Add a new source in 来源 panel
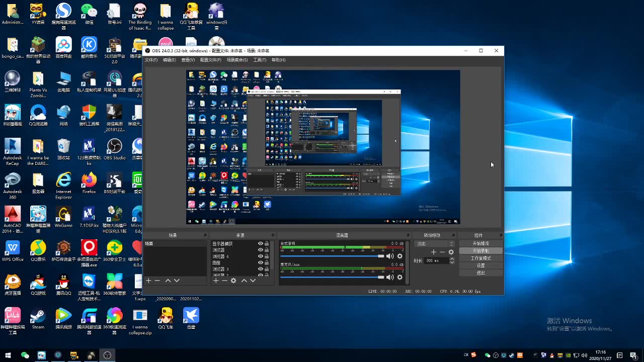Screen dimensions: 644x362 pos(216,281)
